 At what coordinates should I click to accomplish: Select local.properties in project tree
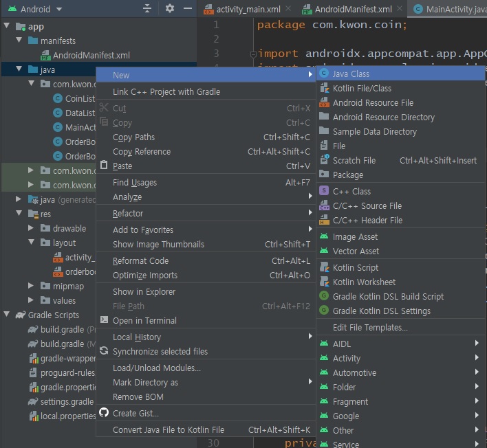(62, 416)
